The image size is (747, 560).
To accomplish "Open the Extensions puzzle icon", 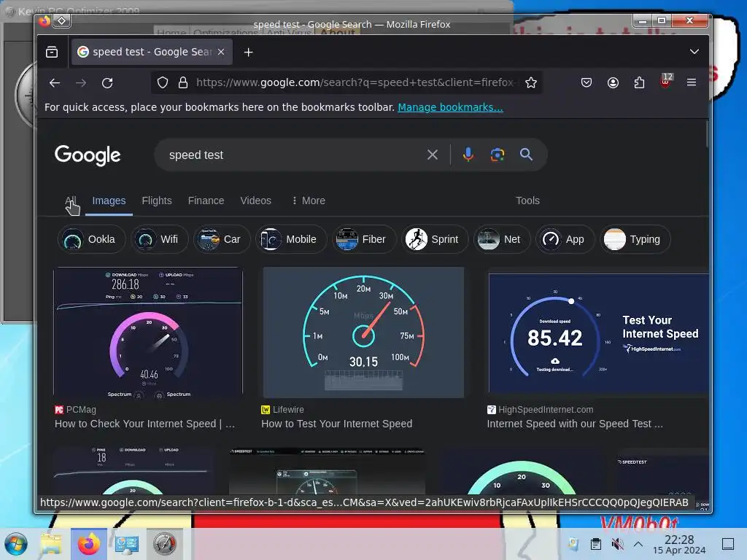I will point(639,83).
